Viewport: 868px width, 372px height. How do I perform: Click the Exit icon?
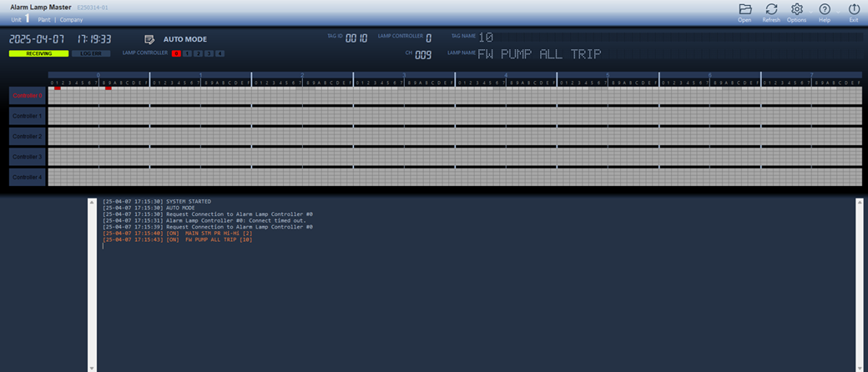coord(853,9)
